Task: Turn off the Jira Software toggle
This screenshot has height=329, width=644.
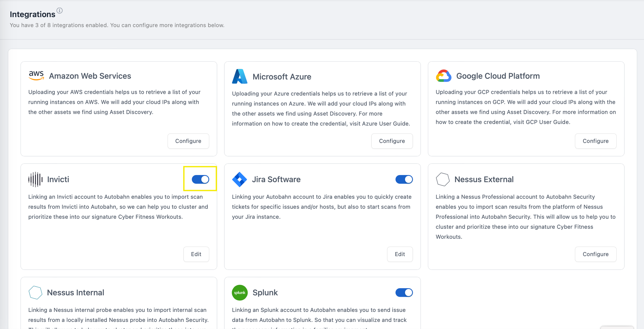Action: pos(404,179)
